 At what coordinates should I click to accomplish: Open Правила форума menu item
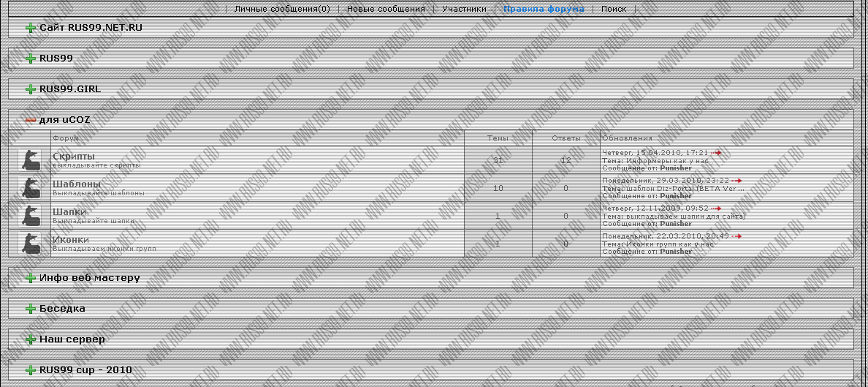544,9
